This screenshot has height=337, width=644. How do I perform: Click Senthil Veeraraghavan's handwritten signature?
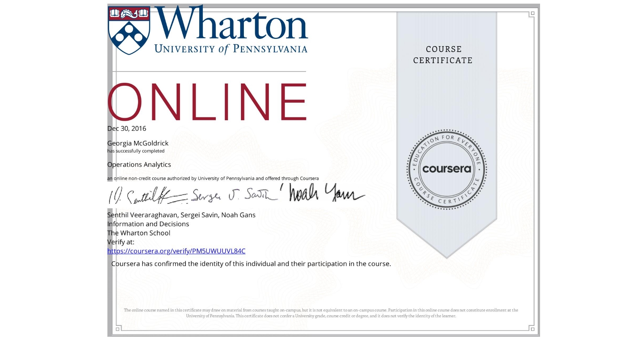coord(148,195)
